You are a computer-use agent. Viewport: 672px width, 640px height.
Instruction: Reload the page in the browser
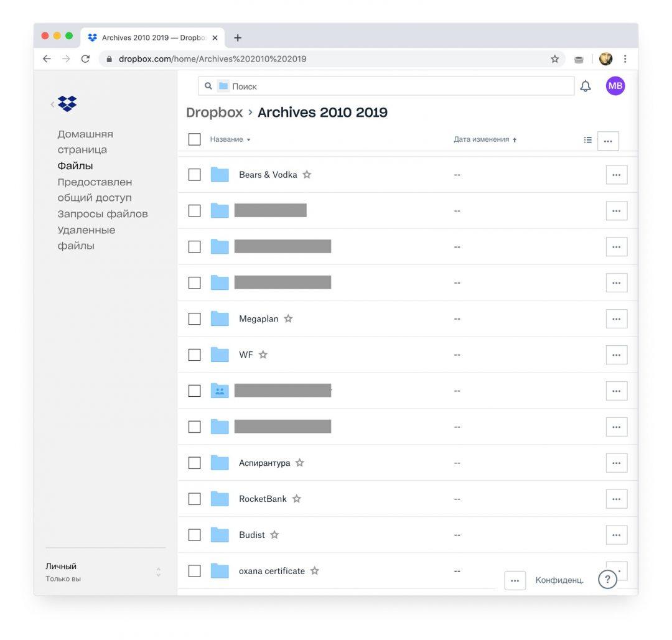pos(85,59)
